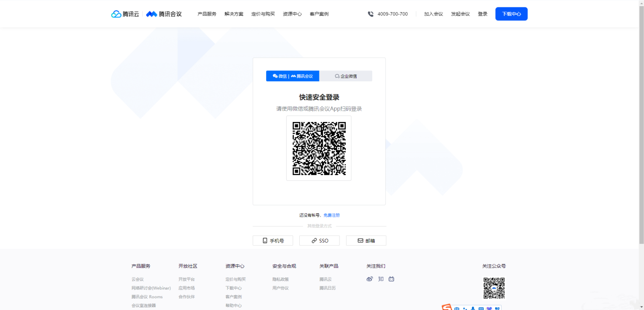Image resolution: width=644 pixels, height=310 pixels.
Task: Click the 还没有帐号 text
Action: (x=309, y=215)
